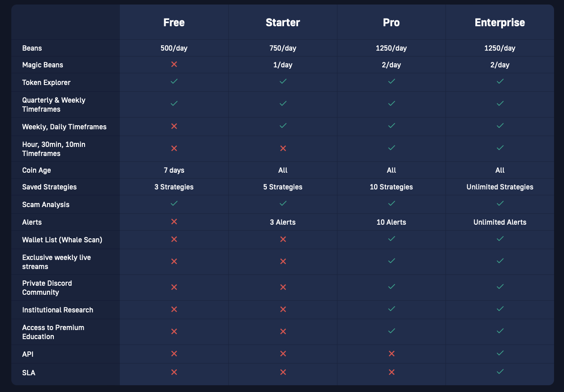Click the Coin Age 7 days cell
The image size is (564, 392).
(x=174, y=170)
